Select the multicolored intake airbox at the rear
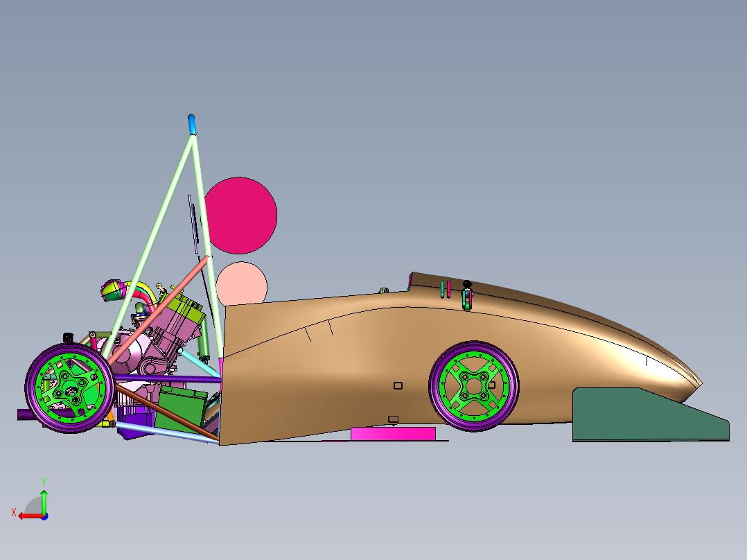747x560 pixels. click(x=114, y=290)
